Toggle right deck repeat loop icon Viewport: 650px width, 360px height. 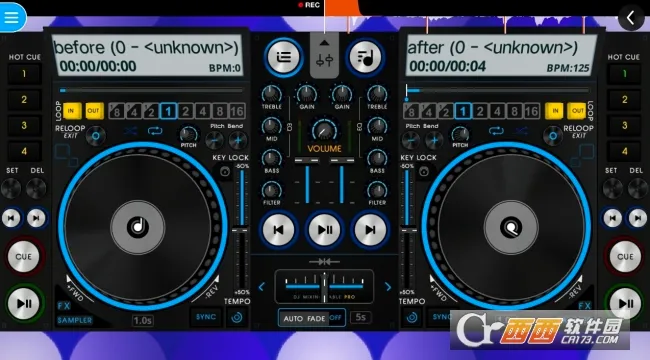(496, 131)
